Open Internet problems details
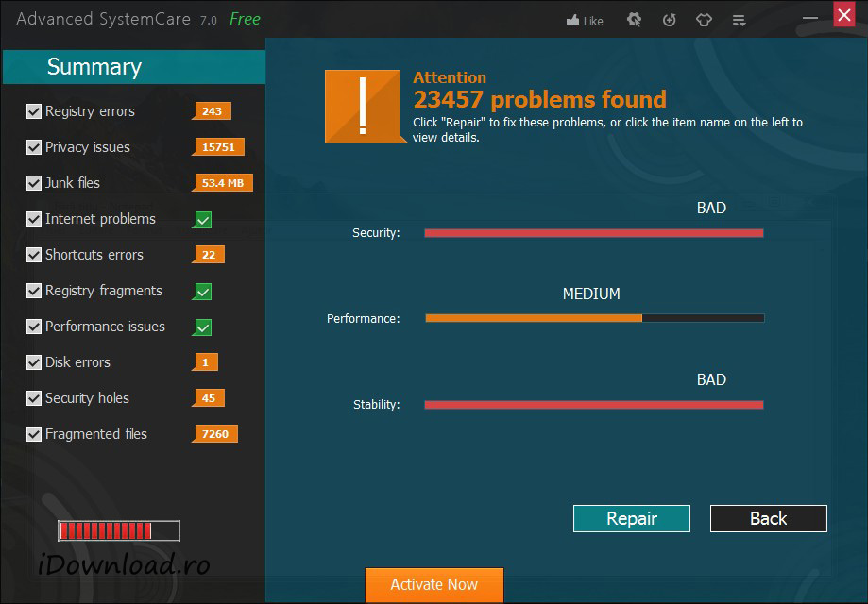 100,219
